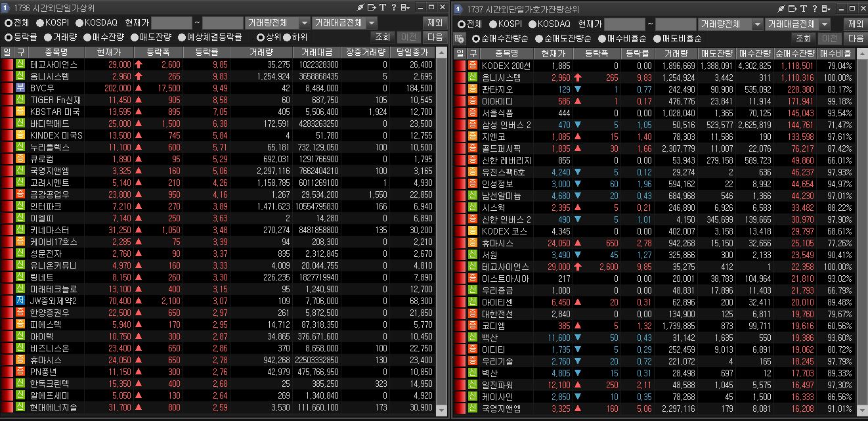Open help question mark in window 1736
868x421 pixels.
coord(393,8)
